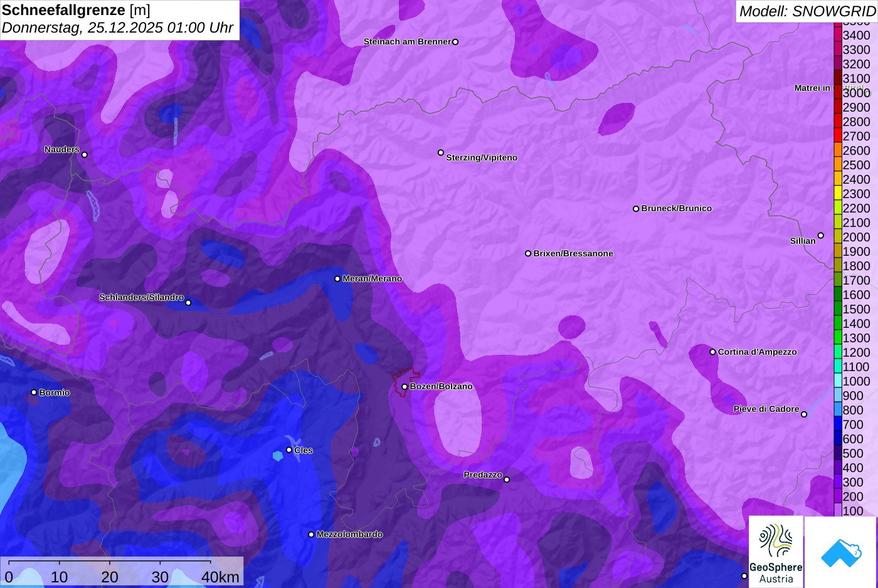
Task: Click the Bruneck/Brunico label
Action: (x=676, y=209)
